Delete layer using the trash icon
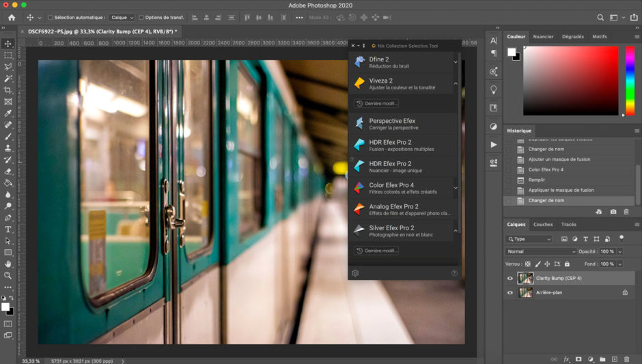Screen dimensions: 642x364 [x=626, y=359]
